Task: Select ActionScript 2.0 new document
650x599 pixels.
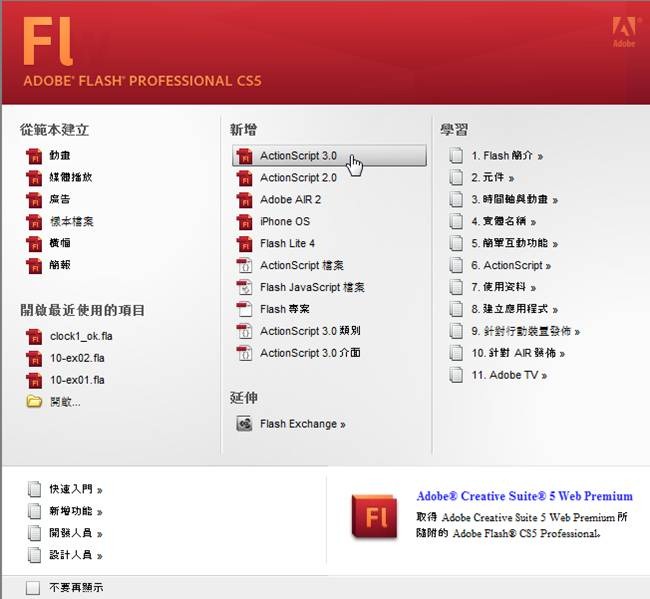Action: (x=298, y=178)
